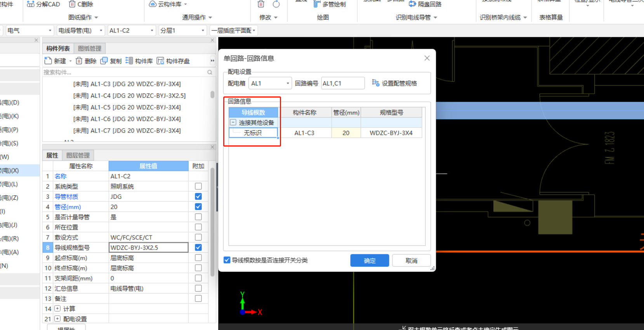Switch to the 图层管理 tab
Image resolution: width=644 pixels, height=330 pixels.
click(78, 155)
